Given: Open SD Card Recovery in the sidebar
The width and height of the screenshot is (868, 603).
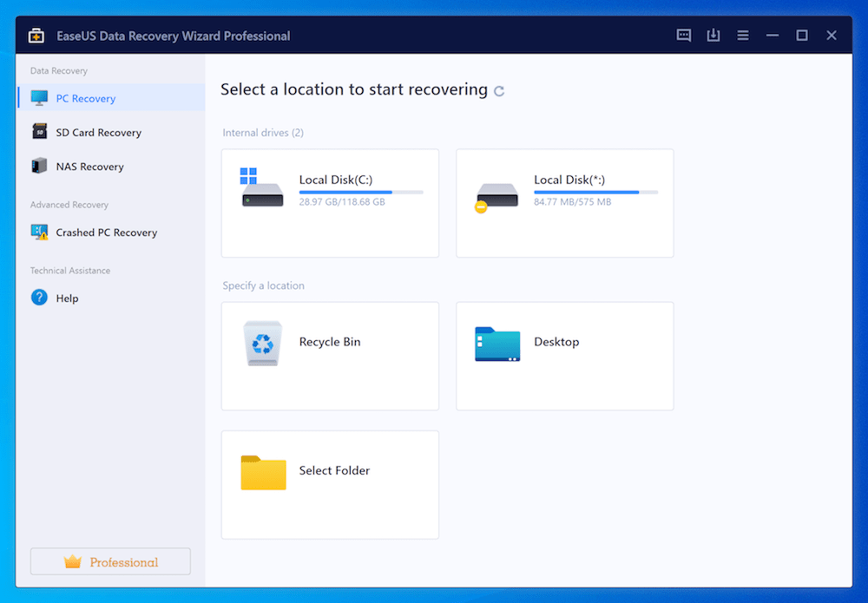Looking at the screenshot, I should pos(98,133).
